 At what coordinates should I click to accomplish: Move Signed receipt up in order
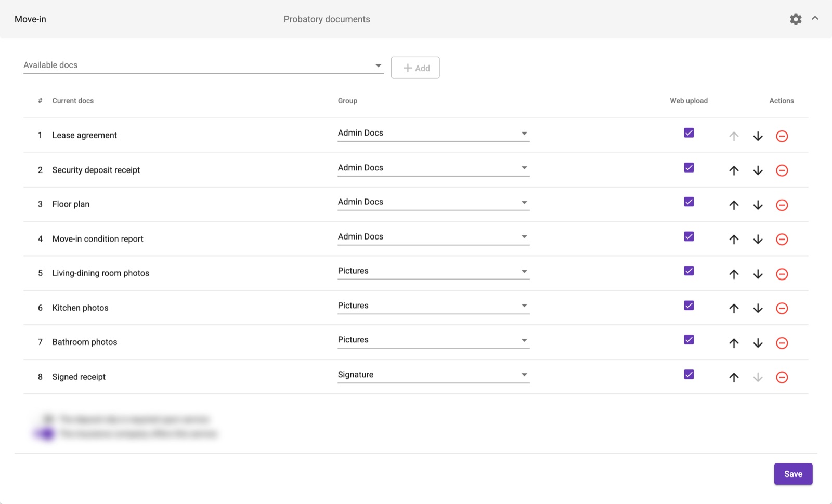click(x=734, y=378)
